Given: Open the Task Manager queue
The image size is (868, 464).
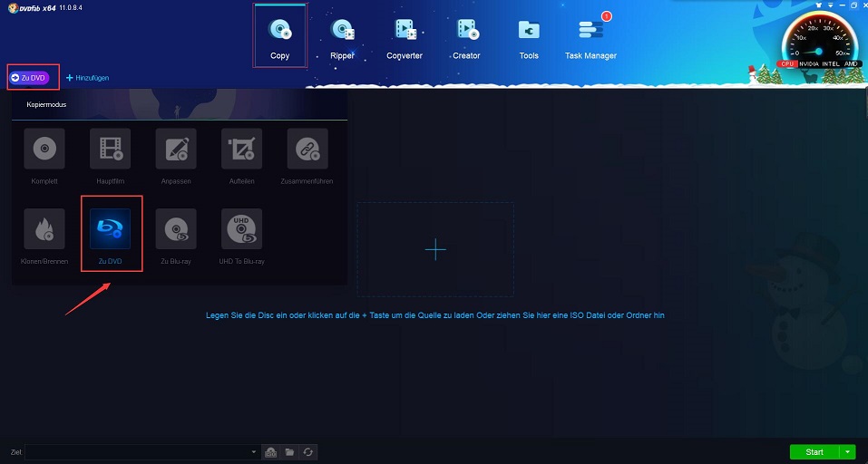Looking at the screenshot, I should click(590, 36).
